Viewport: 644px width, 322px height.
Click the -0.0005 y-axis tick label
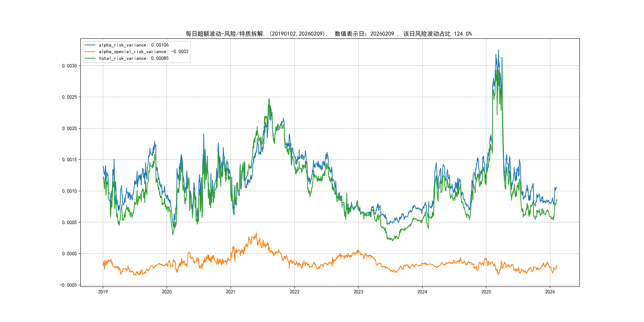coord(68,285)
